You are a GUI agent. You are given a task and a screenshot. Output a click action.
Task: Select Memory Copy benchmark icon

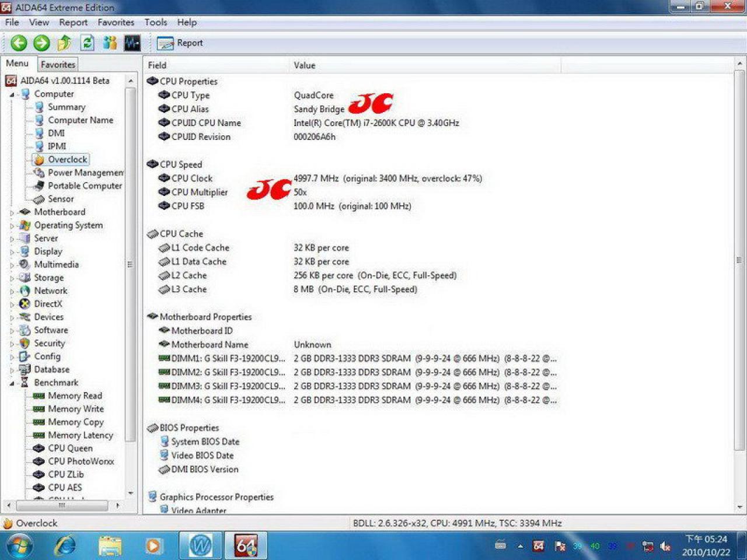[x=39, y=422]
